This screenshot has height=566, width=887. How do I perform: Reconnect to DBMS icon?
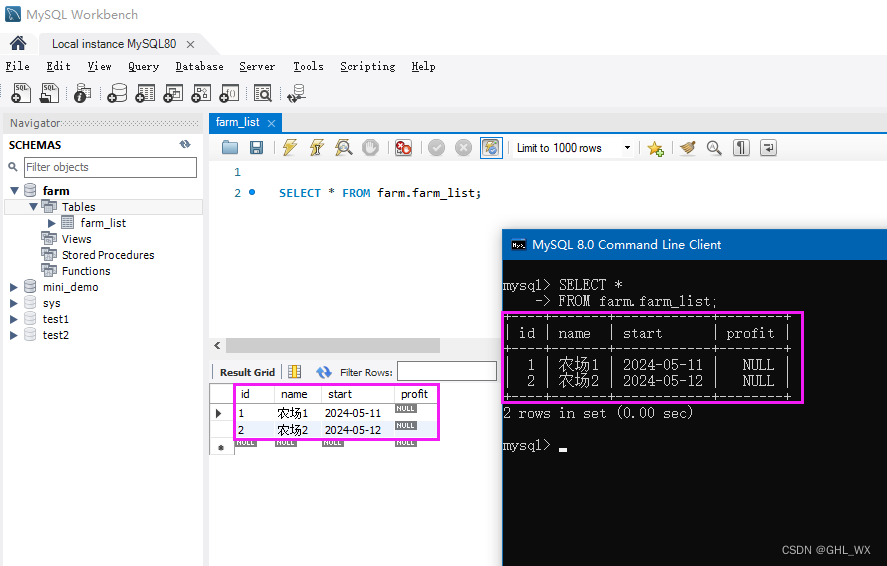[x=296, y=93]
